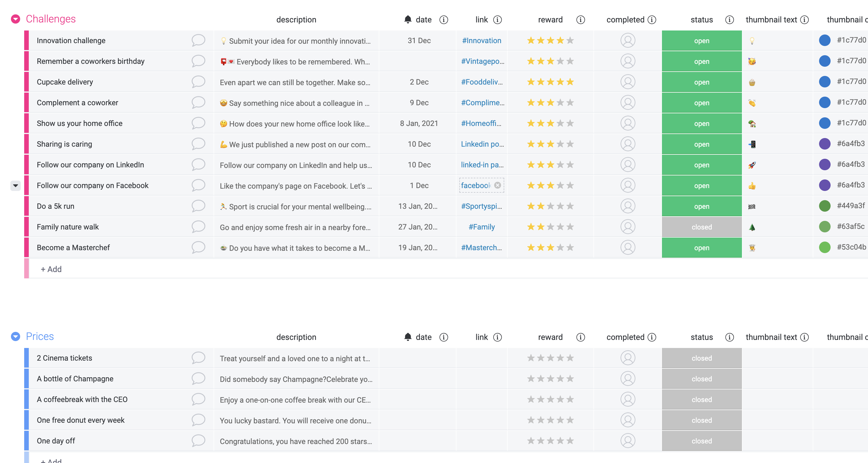Collapse the Challenges group
This screenshot has height=463, width=868.
[x=16, y=19]
